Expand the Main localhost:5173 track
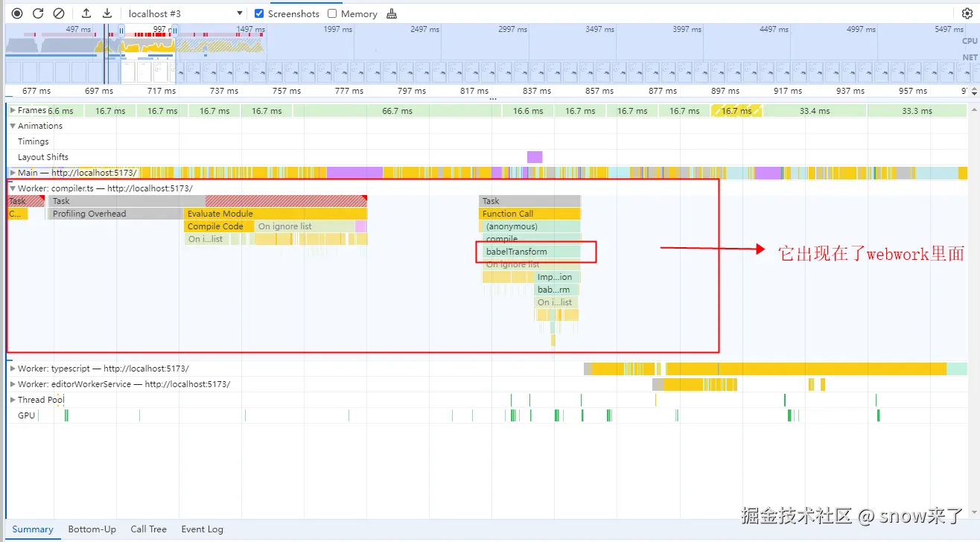Image resolution: width=980 pixels, height=542 pixels. click(x=13, y=173)
